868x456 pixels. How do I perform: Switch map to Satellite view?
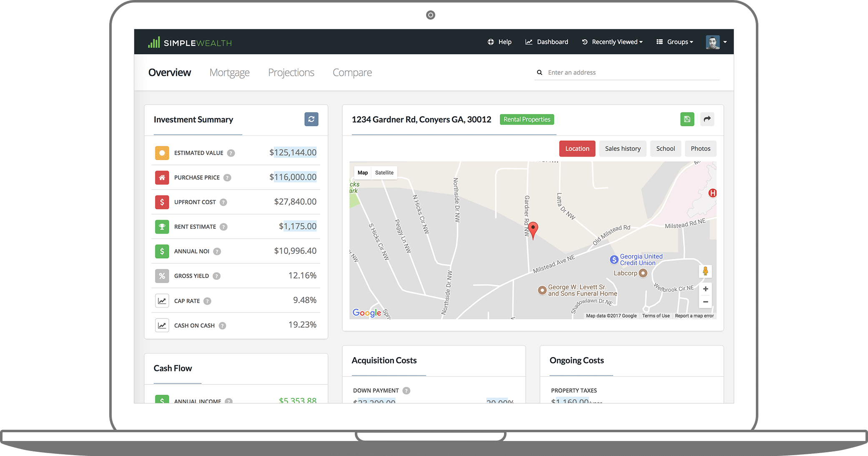[384, 173]
